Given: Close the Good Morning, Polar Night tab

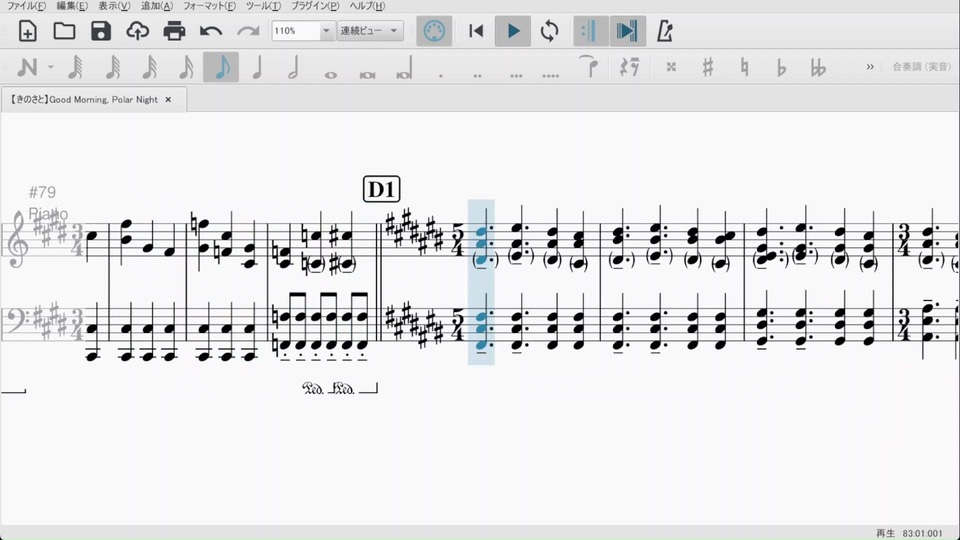Looking at the screenshot, I should 168,99.
